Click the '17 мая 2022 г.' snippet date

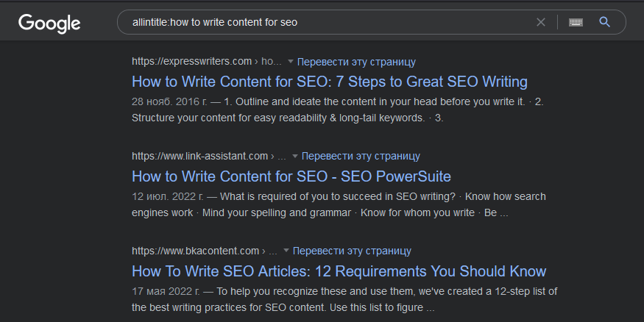click(x=166, y=291)
